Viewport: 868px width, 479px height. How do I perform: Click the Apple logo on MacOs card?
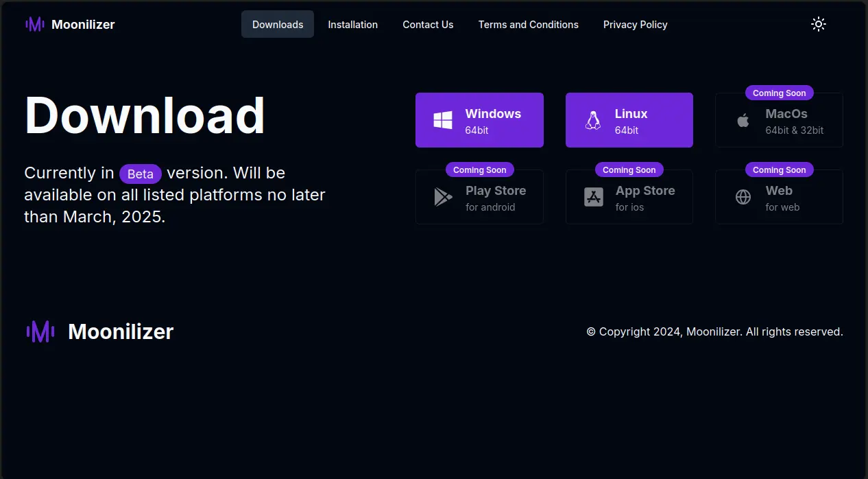[x=743, y=121]
